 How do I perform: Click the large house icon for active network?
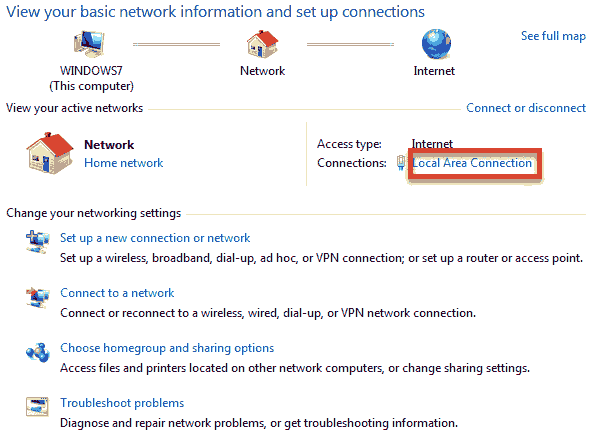50,153
